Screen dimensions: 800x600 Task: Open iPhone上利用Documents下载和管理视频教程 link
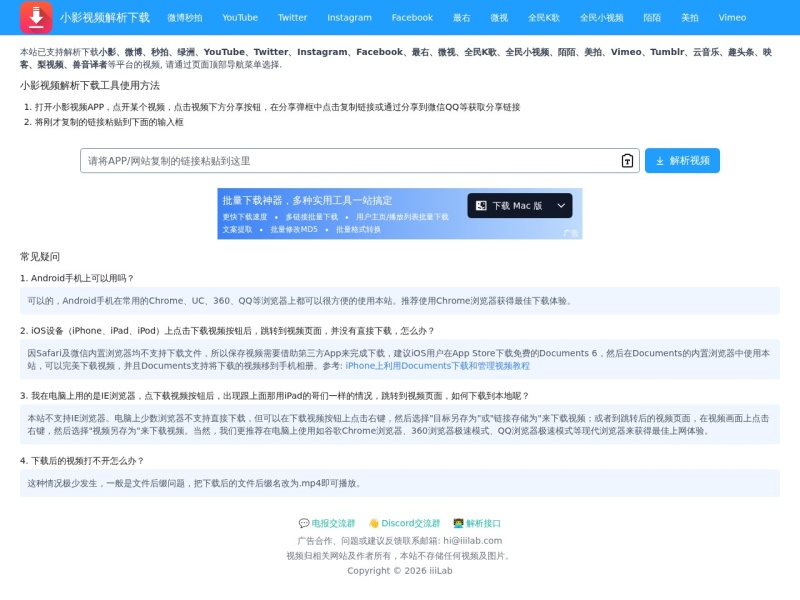tap(437, 366)
